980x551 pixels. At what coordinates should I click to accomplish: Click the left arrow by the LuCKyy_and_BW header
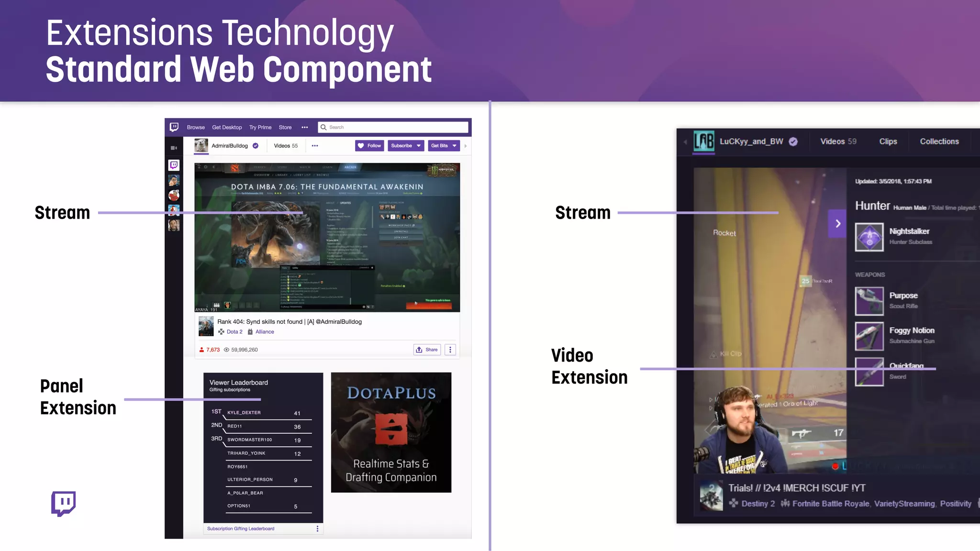pos(685,142)
